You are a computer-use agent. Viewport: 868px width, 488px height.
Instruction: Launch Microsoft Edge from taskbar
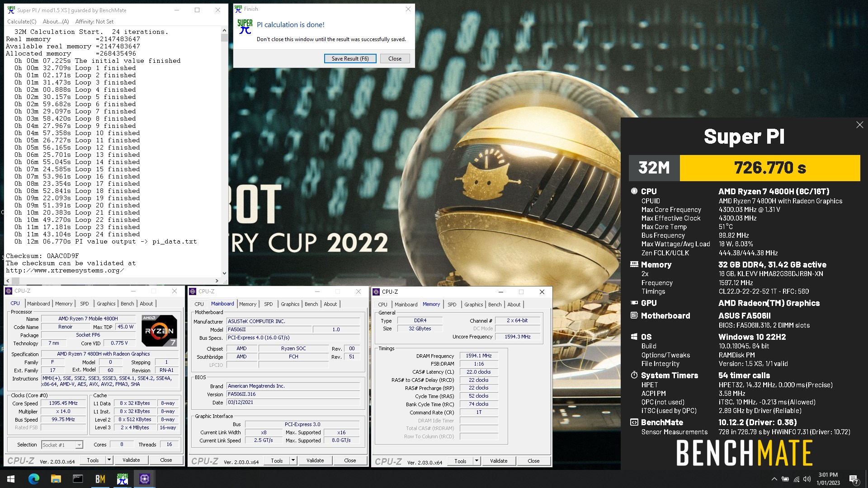tap(34, 479)
